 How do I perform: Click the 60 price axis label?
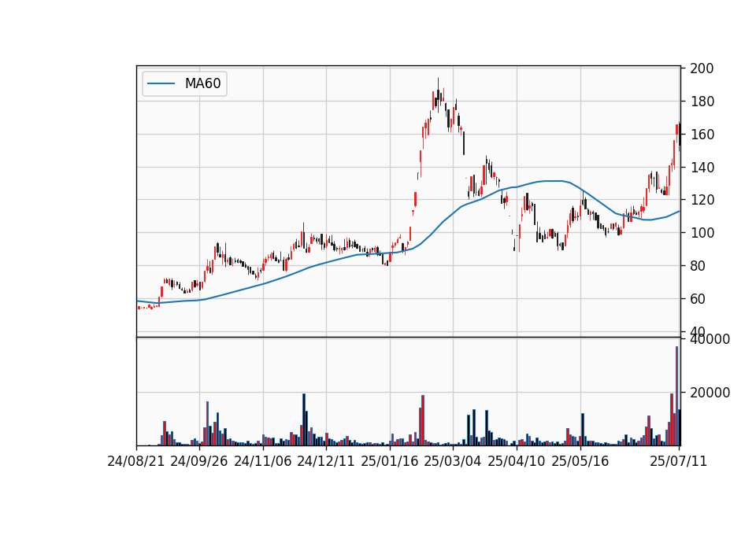coord(699,299)
